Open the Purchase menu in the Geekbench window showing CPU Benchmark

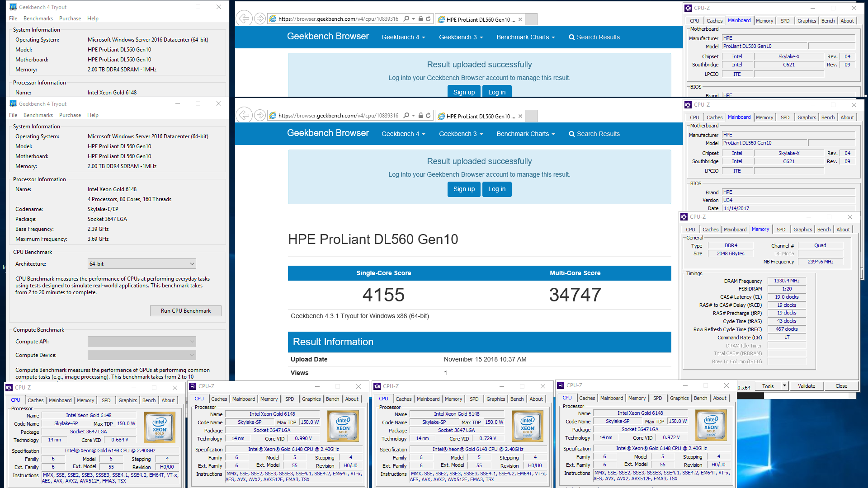(x=70, y=115)
